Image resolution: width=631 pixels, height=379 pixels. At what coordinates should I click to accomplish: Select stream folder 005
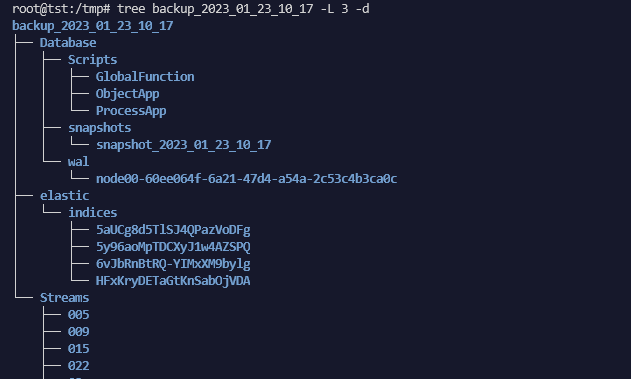pos(78,315)
